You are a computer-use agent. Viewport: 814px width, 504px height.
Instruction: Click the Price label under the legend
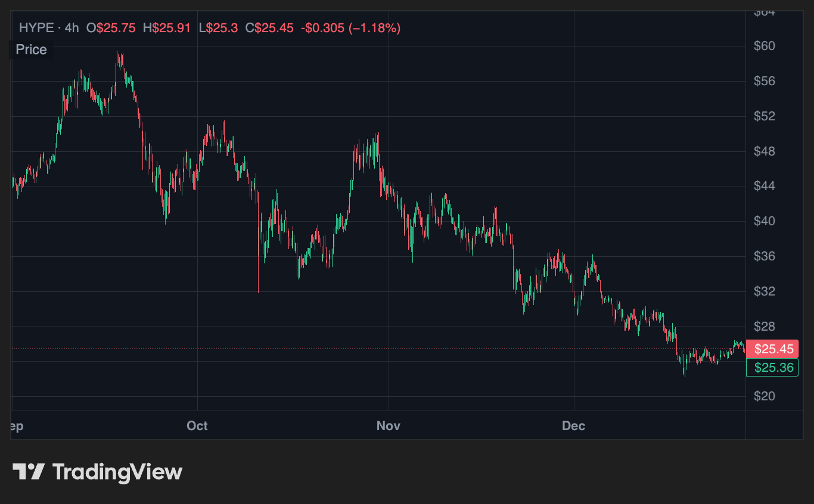[x=32, y=49]
